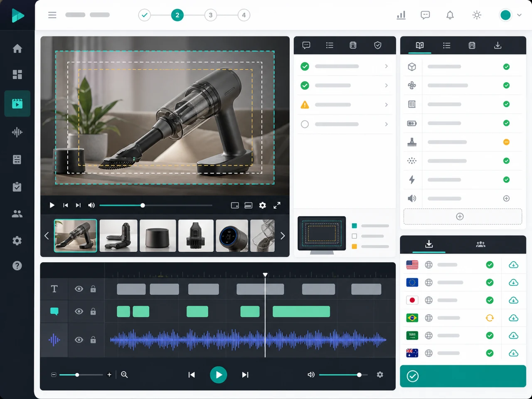Open the timeline zoom magnifier
Image resolution: width=532 pixels, height=399 pixels.
(x=124, y=374)
